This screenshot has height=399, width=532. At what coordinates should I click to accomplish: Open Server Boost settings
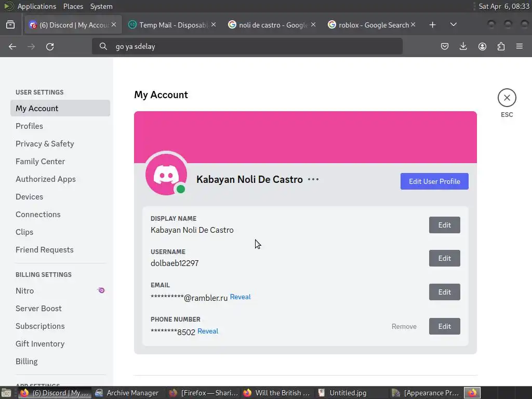coord(60,308)
